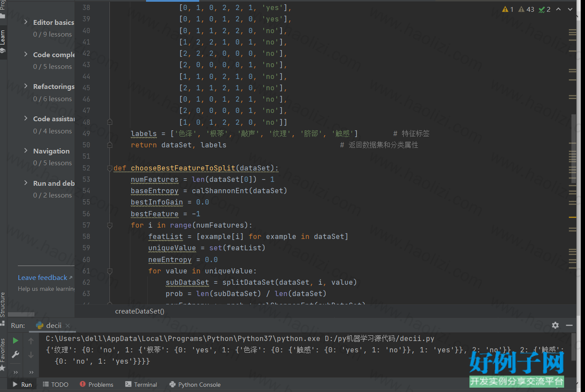Click the 'return dataSet, labels' line

click(x=179, y=145)
